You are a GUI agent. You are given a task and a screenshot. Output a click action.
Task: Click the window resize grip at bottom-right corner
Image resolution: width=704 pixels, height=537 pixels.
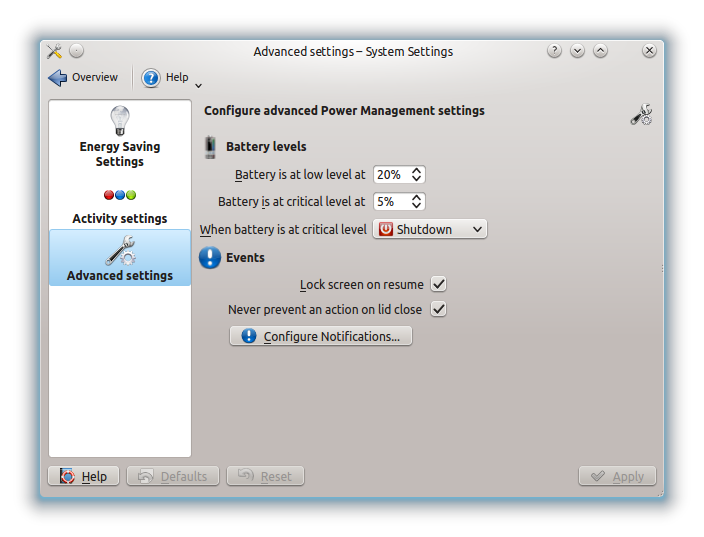point(660,493)
